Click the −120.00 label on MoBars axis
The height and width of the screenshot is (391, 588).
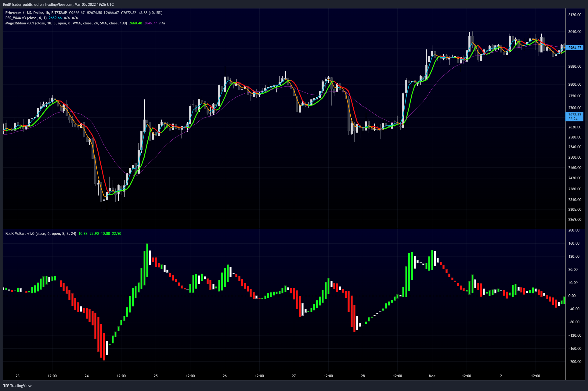[x=575, y=335]
